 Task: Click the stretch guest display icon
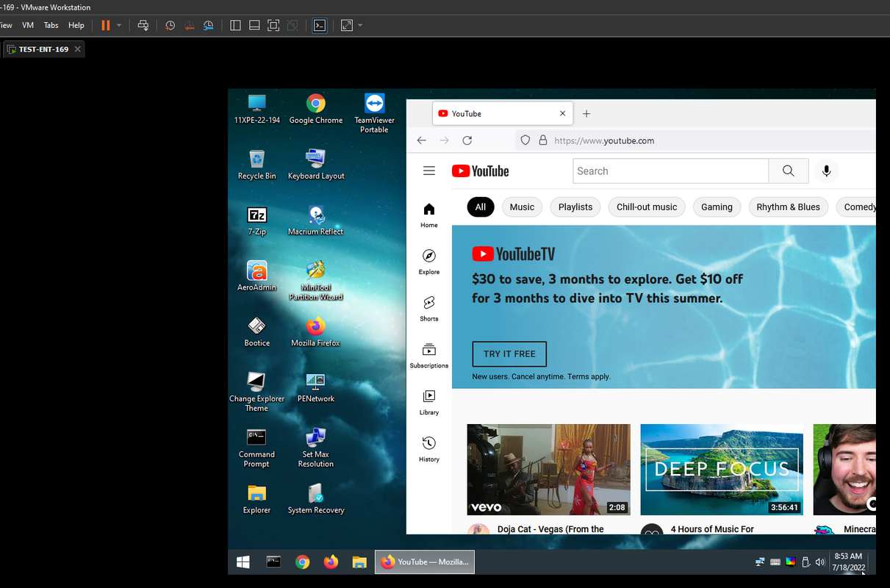[x=347, y=25]
